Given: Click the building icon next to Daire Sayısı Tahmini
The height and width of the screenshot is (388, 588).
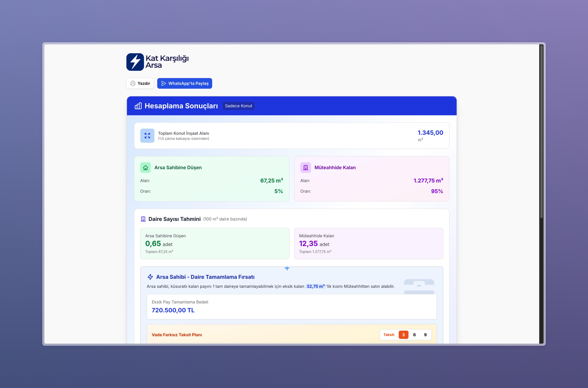Looking at the screenshot, I should tap(143, 219).
